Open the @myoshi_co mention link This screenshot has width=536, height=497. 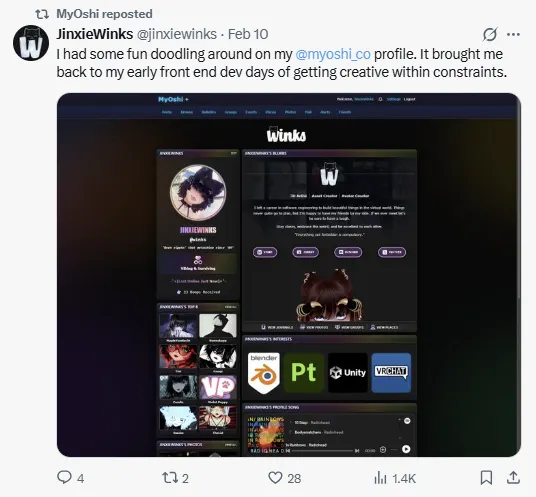(333, 54)
